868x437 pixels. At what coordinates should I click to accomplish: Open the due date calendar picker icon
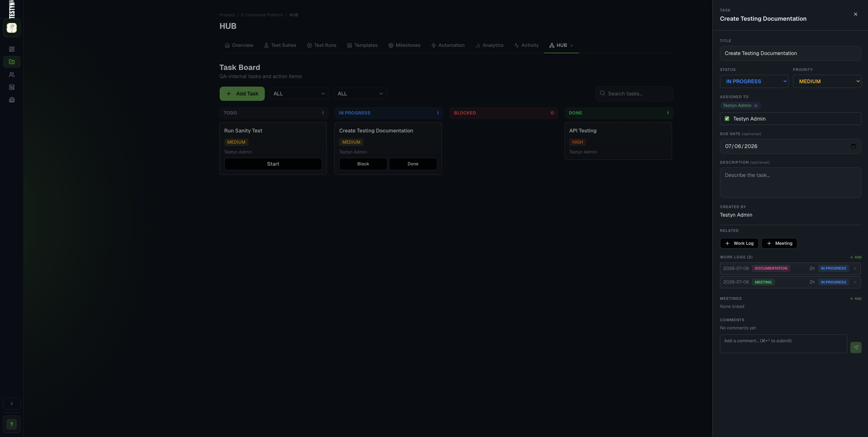click(853, 146)
